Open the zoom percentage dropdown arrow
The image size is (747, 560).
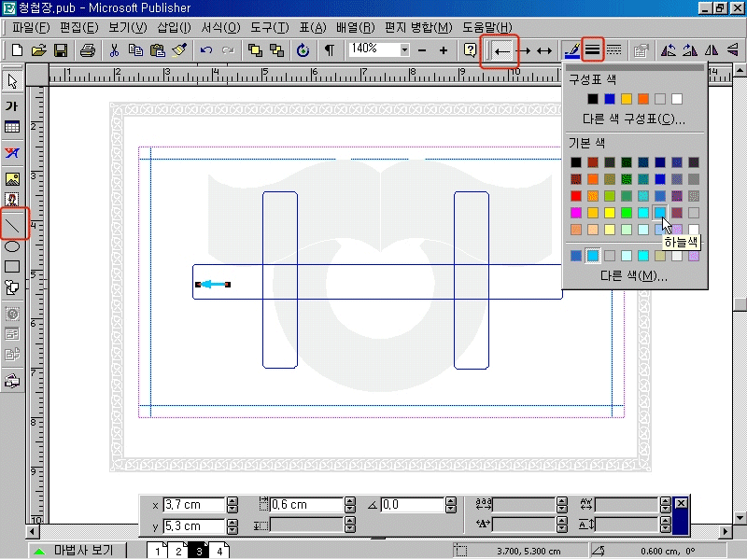[404, 50]
